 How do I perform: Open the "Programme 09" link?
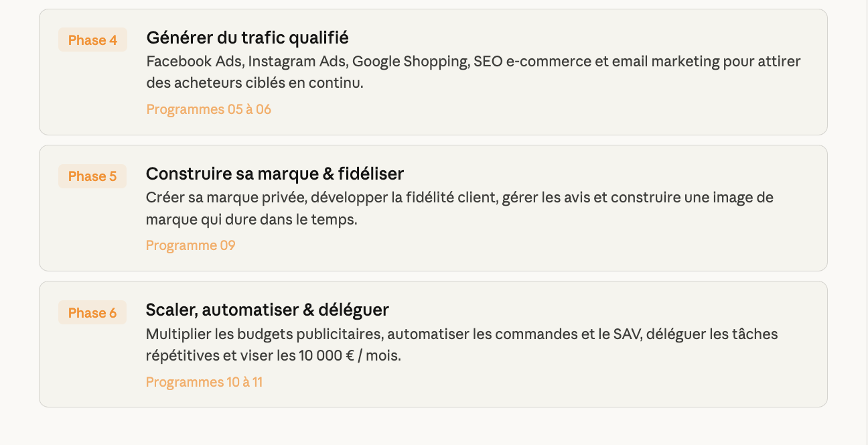[x=190, y=245]
